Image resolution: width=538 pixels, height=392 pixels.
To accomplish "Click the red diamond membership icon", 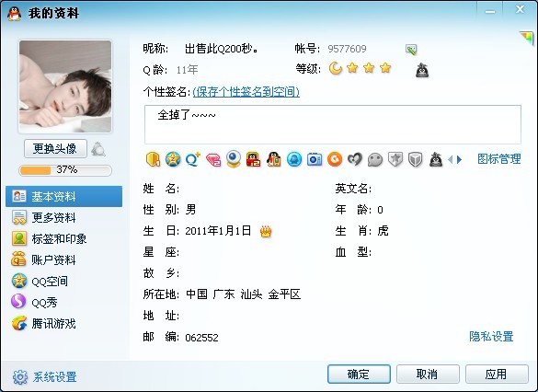I will pyautogui.click(x=213, y=159).
